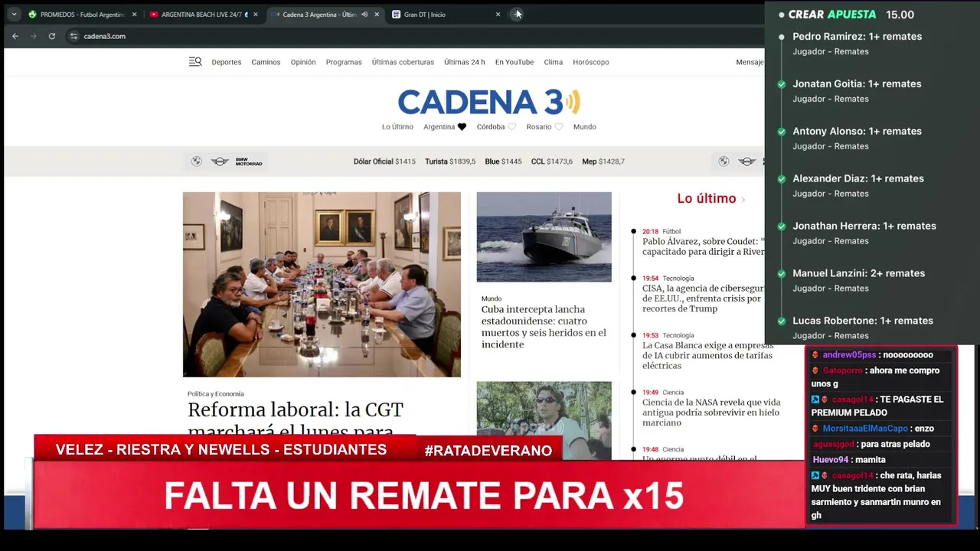Screen dimensions: 980x551
Task: Open the Deportes section
Action: 227,62
